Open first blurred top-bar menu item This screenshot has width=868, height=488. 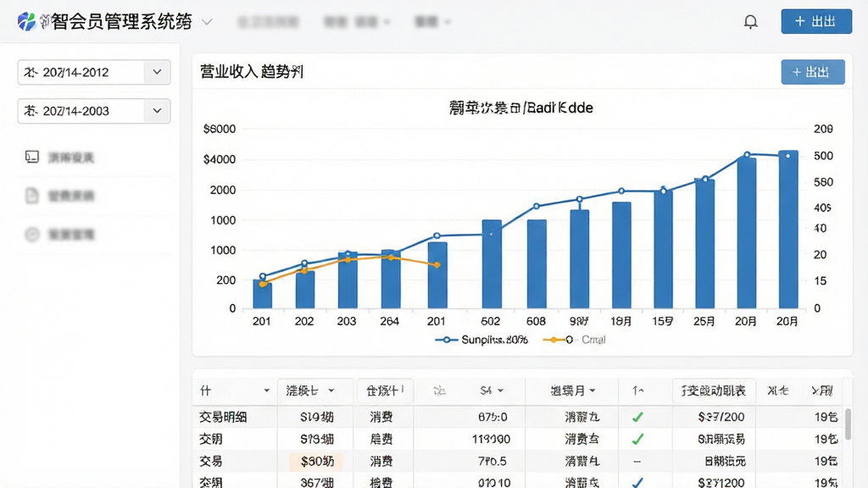pyautogui.click(x=269, y=21)
